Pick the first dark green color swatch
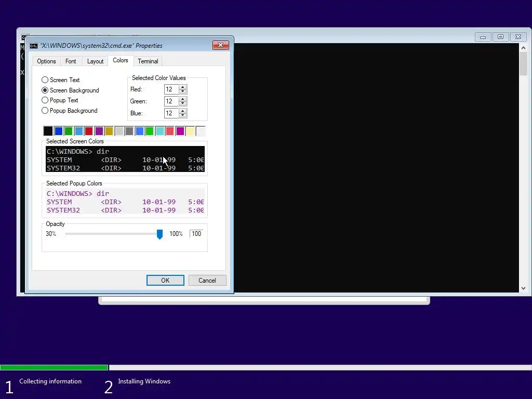The image size is (532, 399). click(x=69, y=131)
